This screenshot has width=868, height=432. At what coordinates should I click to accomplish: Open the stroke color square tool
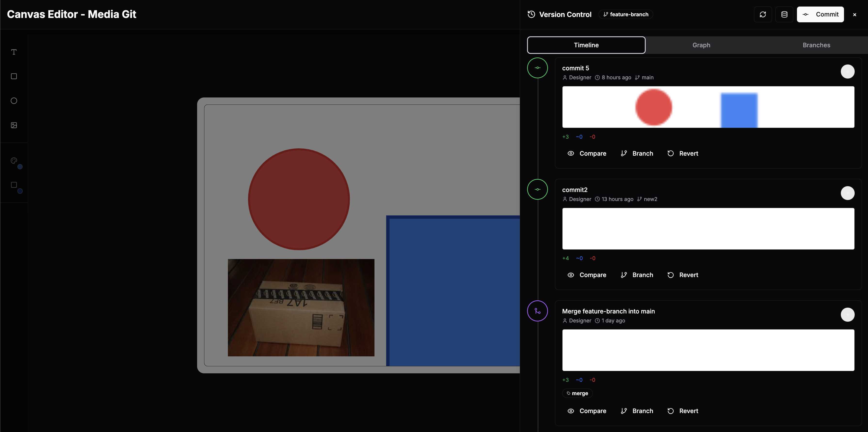[x=14, y=185]
